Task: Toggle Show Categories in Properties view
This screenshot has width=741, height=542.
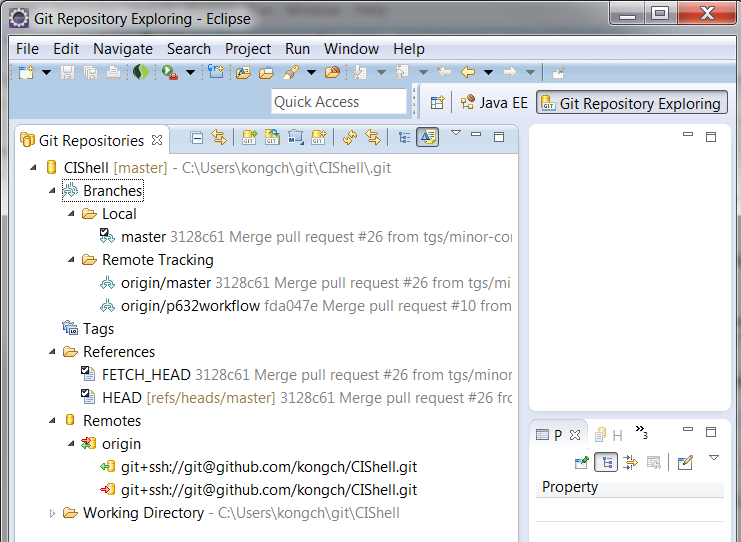Action: 606,462
